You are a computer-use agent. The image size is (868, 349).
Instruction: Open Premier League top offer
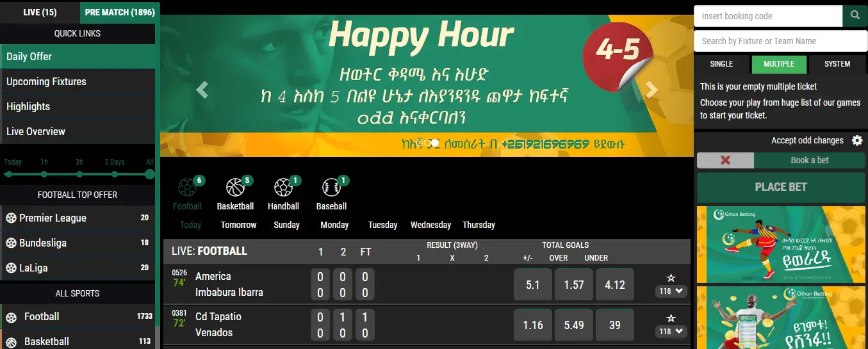(78, 218)
